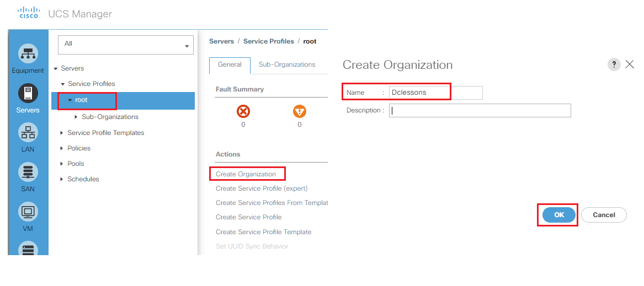
Task: Click the Cancel button in dialog
Action: 604,215
